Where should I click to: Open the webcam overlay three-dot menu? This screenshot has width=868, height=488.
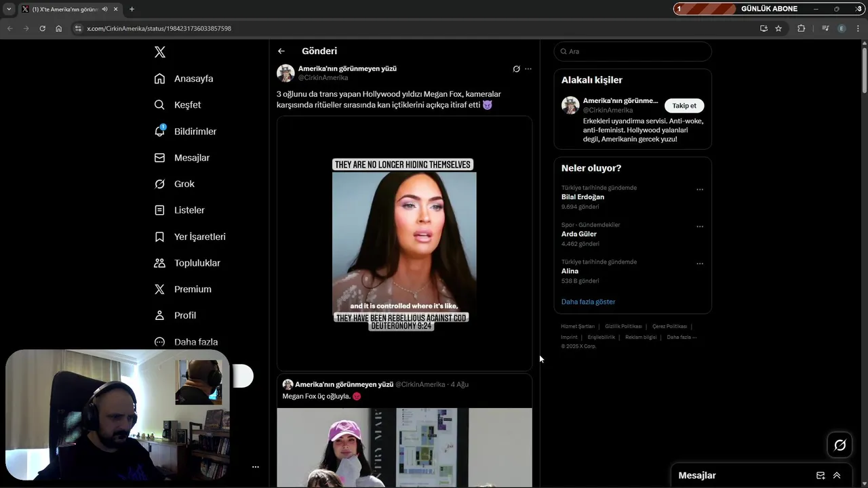[x=256, y=467]
